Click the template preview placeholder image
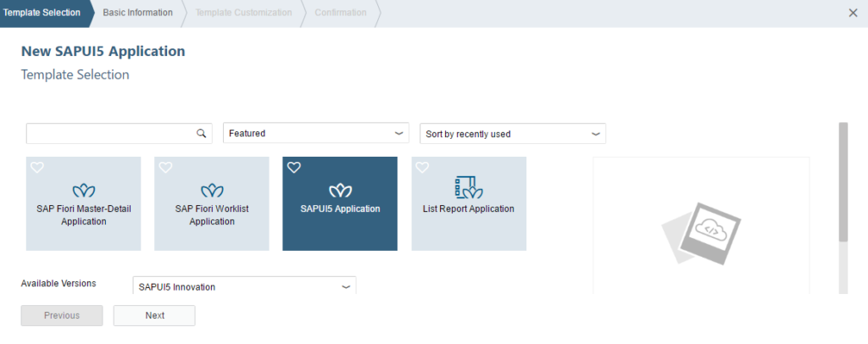This screenshot has width=868, height=344. 701,234
